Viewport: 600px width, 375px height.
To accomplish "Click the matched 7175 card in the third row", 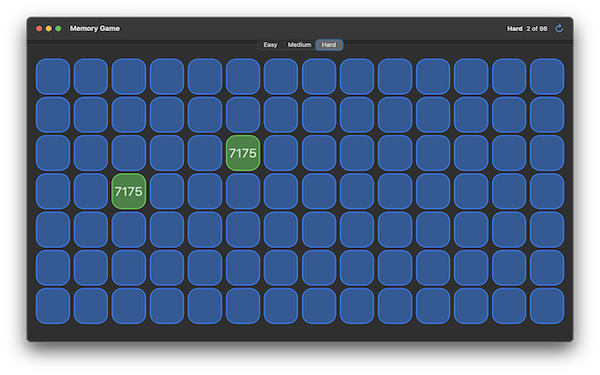I will (243, 153).
